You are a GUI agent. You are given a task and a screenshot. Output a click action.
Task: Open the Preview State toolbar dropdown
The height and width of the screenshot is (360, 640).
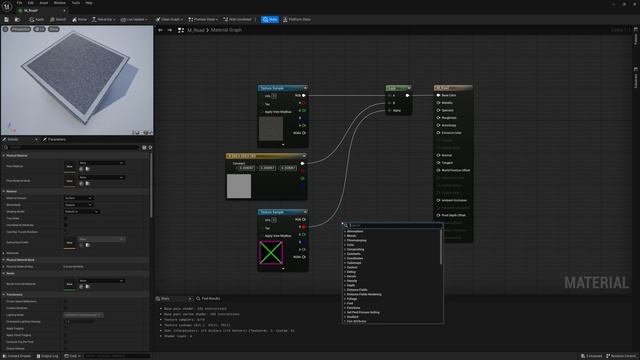(203, 19)
